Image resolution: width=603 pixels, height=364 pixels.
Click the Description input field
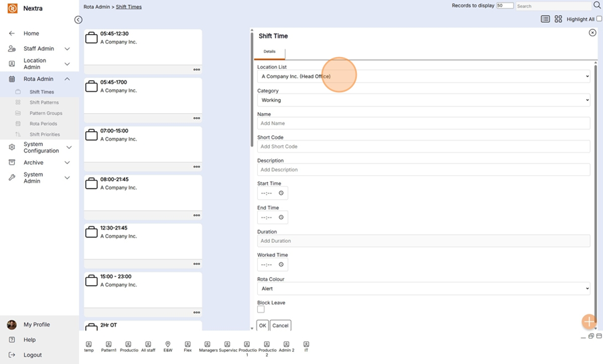423,170
